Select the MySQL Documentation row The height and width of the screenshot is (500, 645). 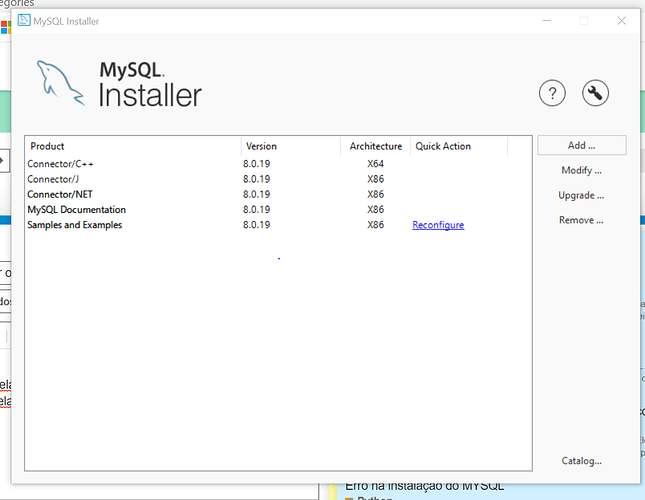[278, 209]
